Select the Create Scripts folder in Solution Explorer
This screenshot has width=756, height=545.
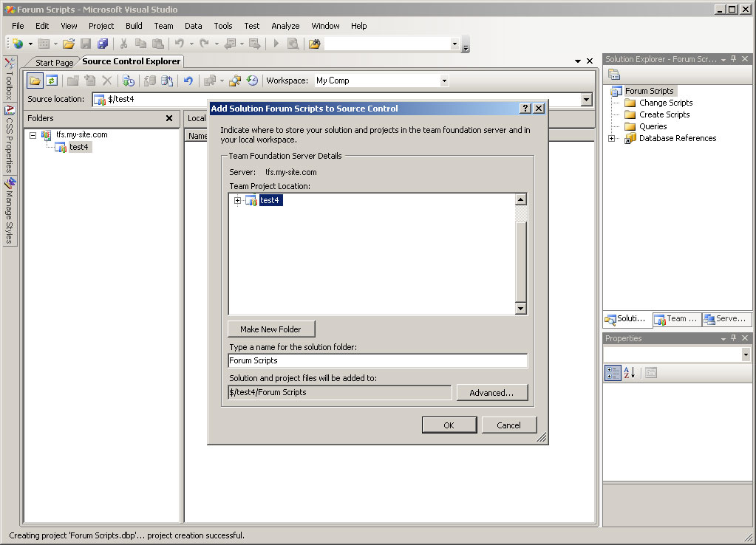click(664, 114)
